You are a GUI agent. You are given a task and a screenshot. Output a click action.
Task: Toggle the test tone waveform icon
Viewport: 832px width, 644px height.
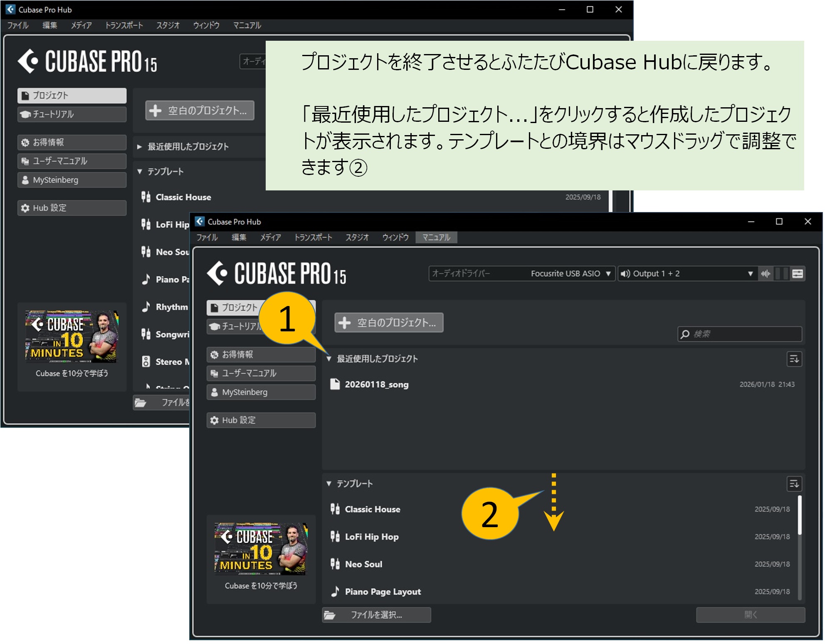tap(766, 274)
